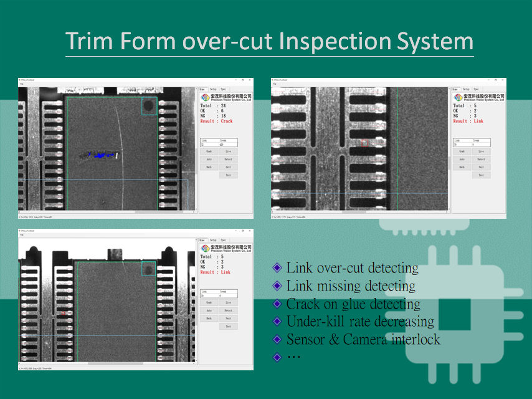Switch to the Spec tab in the upper-right window
The width and height of the screenshot is (532, 399).
476,89
